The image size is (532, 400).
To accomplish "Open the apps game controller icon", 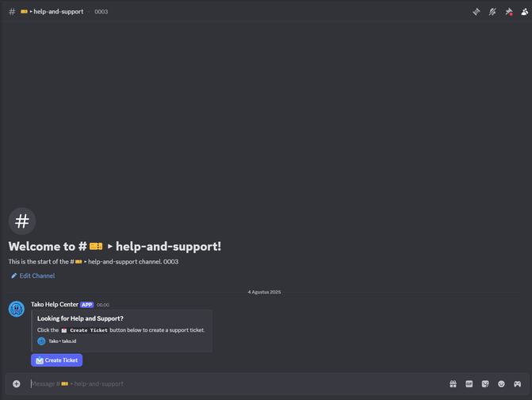I will click(x=517, y=383).
